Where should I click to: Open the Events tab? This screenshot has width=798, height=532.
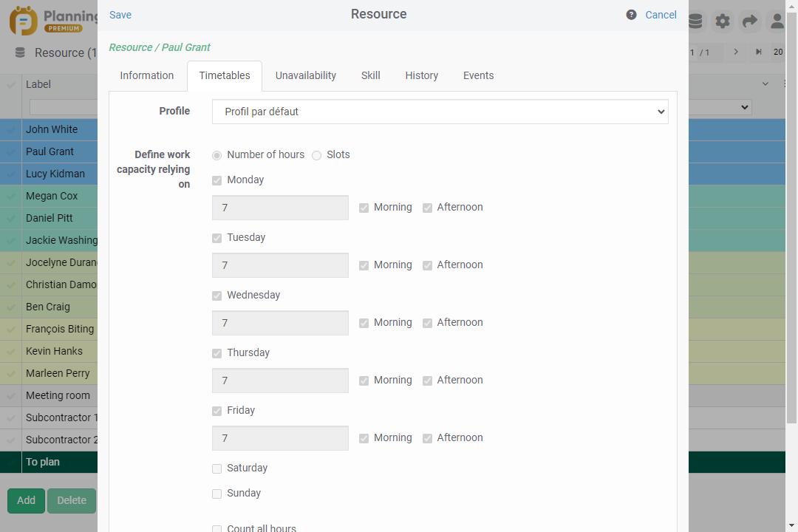pyautogui.click(x=478, y=76)
